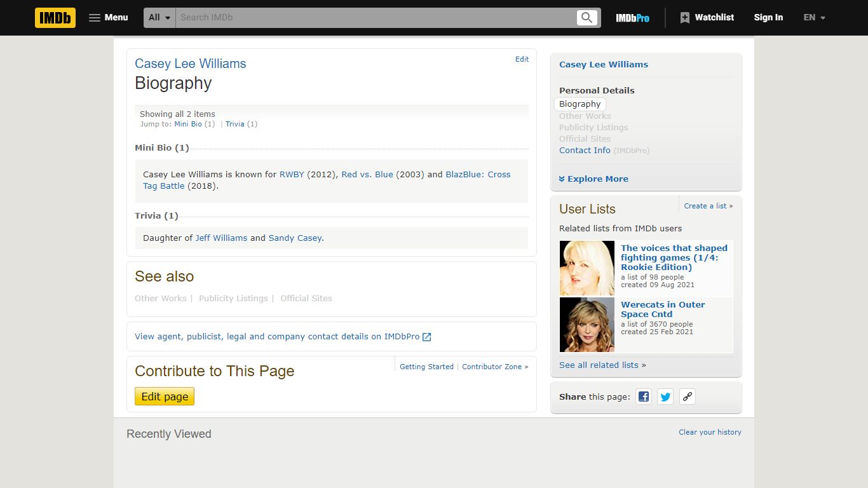Select Biography in the sidebar menu
Screen dimensions: 868x488
pyautogui.click(x=580, y=104)
